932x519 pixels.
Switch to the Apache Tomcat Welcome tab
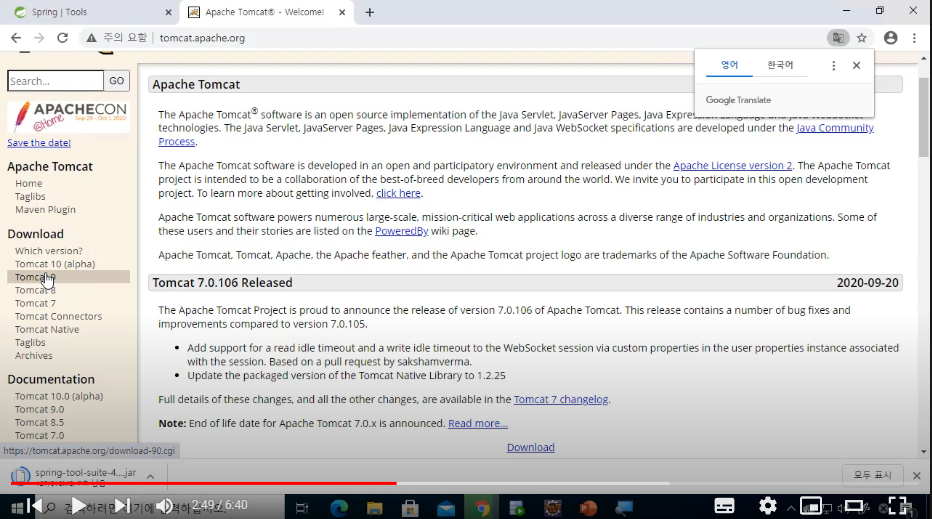coord(266,12)
